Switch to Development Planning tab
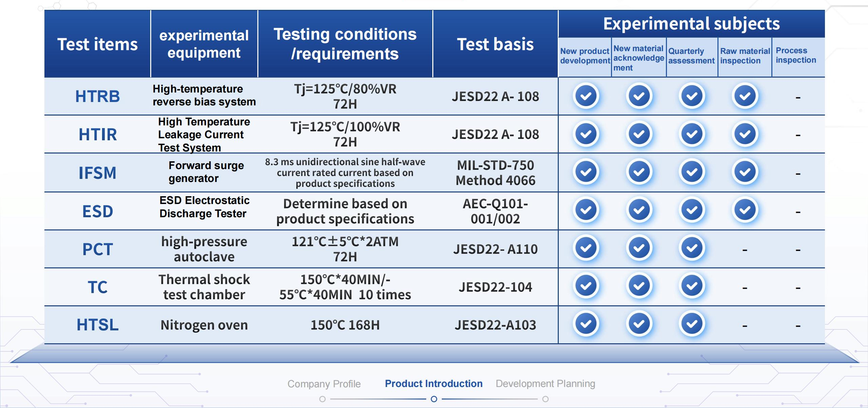The height and width of the screenshot is (408, 868). click(x=545, y=384)
